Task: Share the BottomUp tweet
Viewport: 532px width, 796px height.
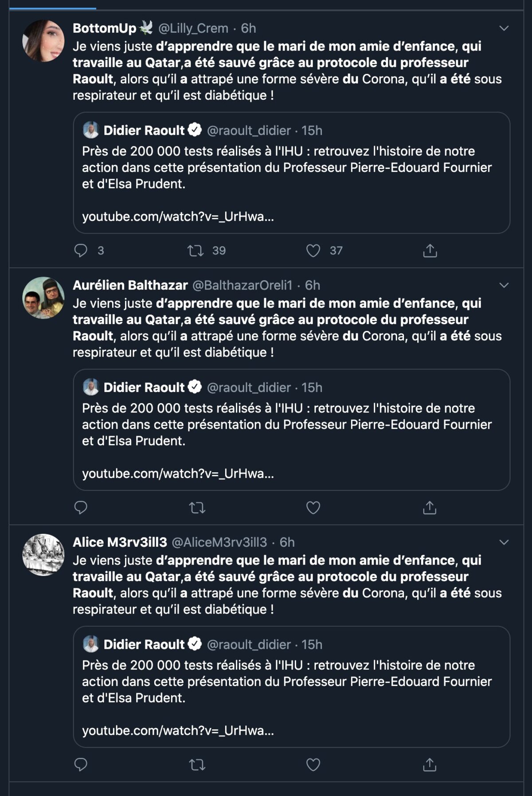Action: click(x=430, y=251)
